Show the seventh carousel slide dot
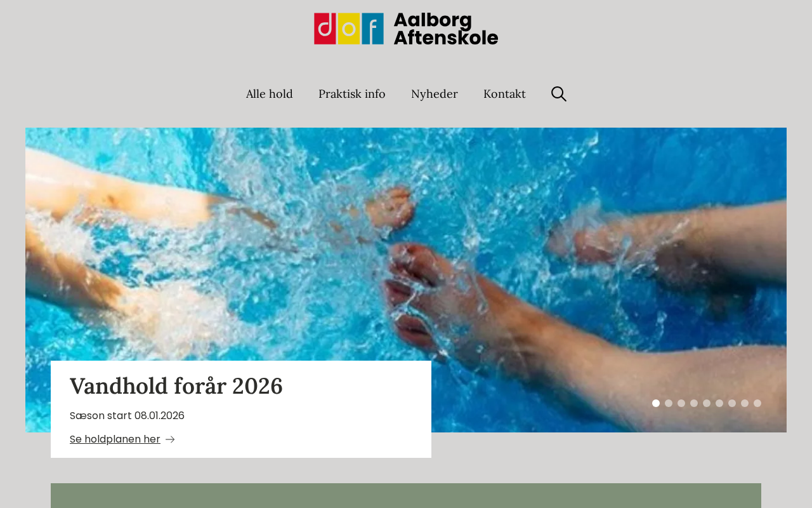 pyautogui.click(x=732, y=403)
